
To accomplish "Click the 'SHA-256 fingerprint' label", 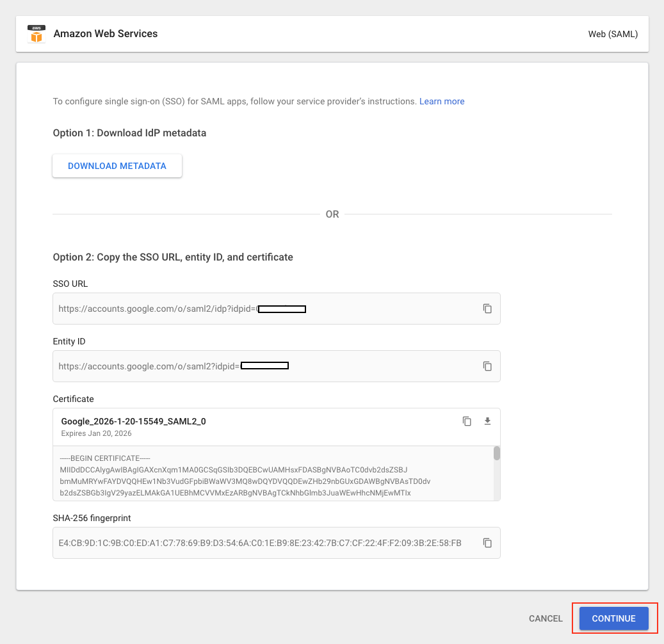I will 92,518.
